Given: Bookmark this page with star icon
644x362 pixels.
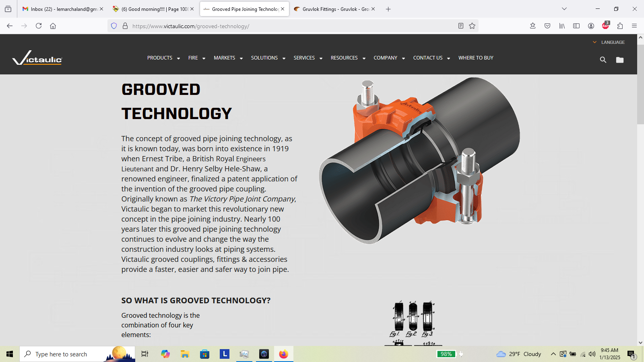Looking at the screenshot, I should coord(472,26).
